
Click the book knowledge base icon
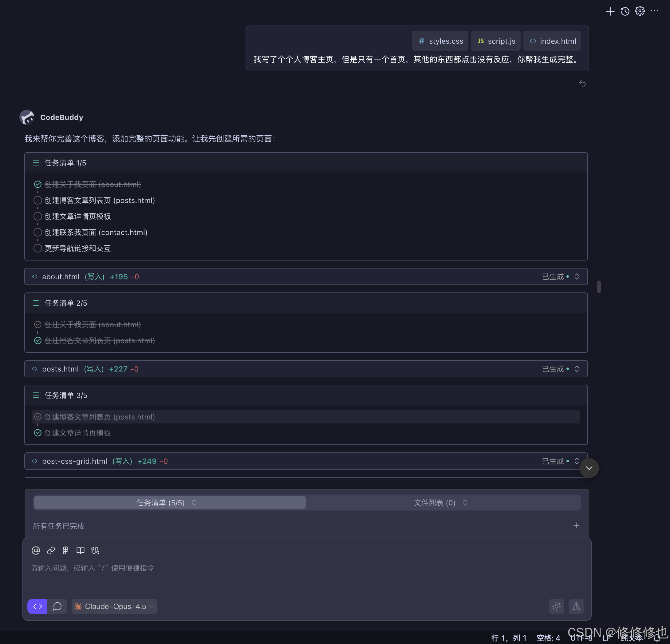click(80, 550)
